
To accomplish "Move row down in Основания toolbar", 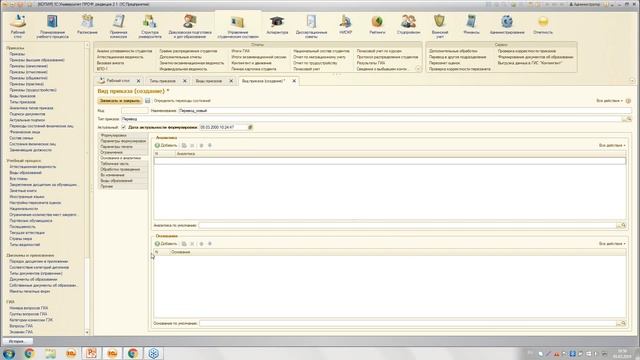I will [x=210, y=244].
